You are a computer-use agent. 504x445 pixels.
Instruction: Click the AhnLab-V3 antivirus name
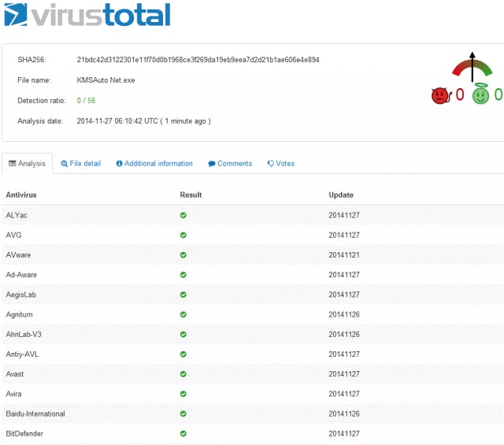click(x=24, y=335)
